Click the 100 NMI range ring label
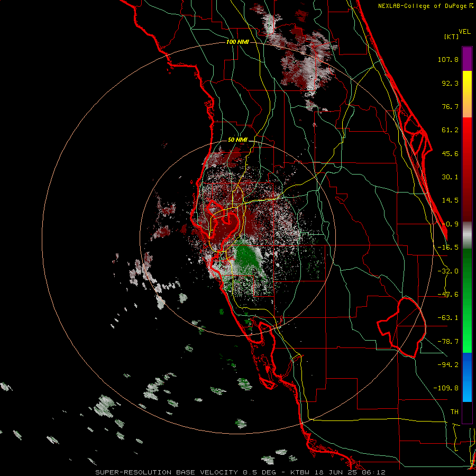Image resolution: width=476 pixels, height=476 pixels. point(237,42)
